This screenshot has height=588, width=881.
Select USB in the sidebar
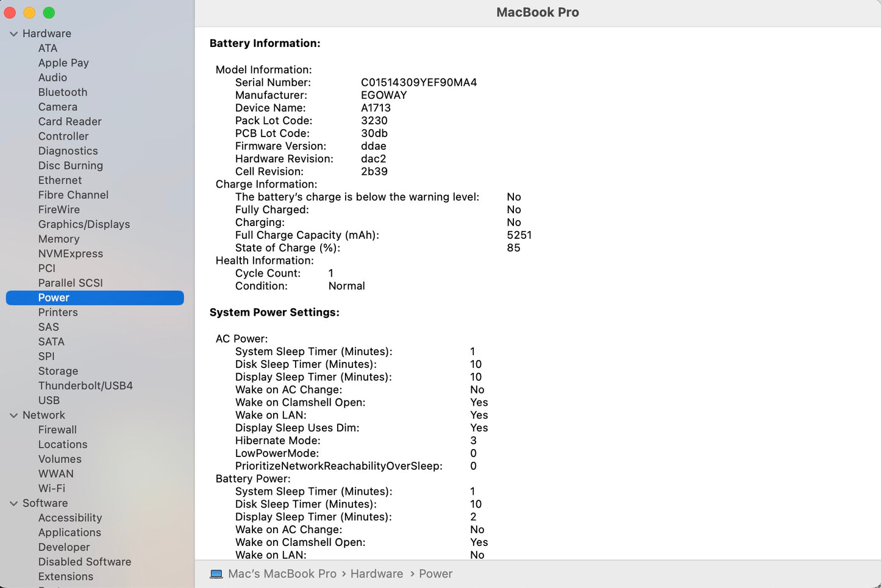pyautogui.click(x=49, y=400)
